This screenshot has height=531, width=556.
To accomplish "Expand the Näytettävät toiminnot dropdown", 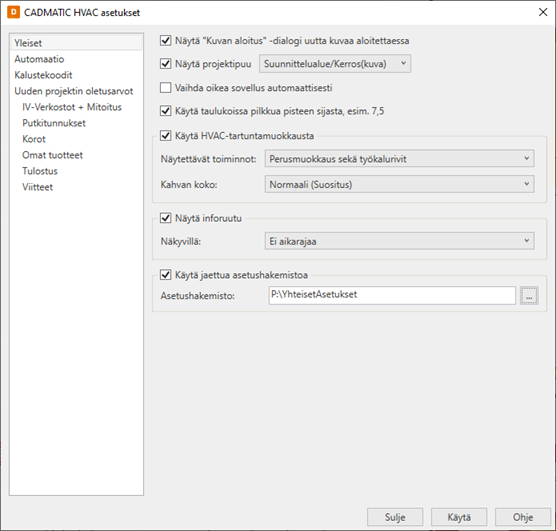I will tap(399, 159).
